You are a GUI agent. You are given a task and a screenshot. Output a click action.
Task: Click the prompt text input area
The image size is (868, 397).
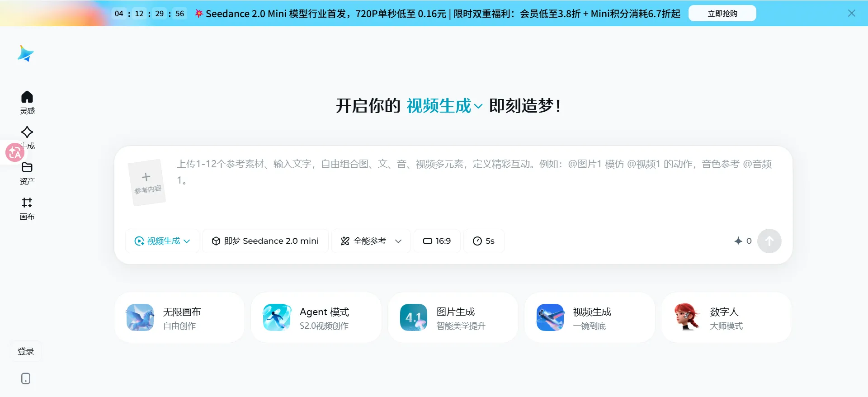(x=475, y=172)
